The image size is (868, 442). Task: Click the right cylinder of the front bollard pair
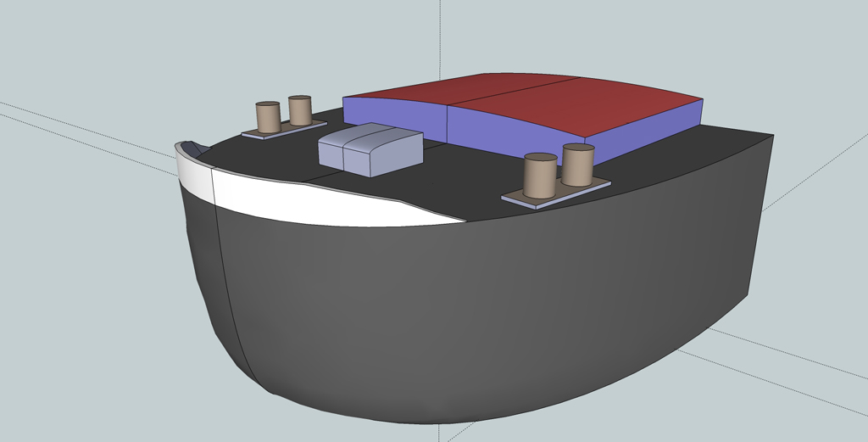coord(578,167)
